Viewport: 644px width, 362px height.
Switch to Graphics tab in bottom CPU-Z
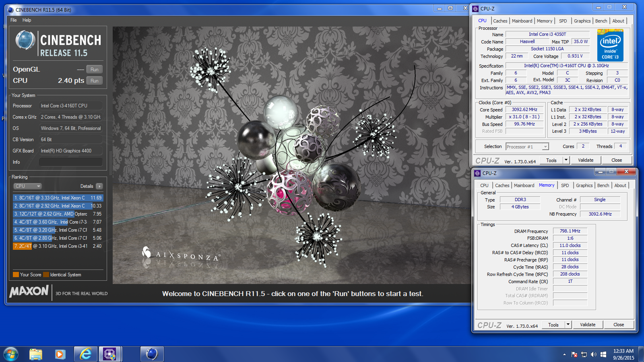coord(584,185)
